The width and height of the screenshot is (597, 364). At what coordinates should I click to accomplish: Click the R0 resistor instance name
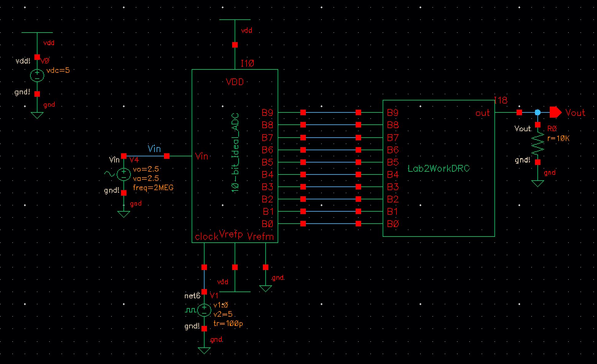tap(552, 129)
